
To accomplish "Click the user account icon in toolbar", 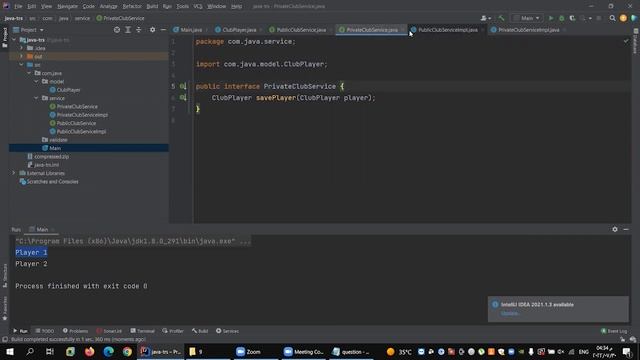I will point(484,18).
